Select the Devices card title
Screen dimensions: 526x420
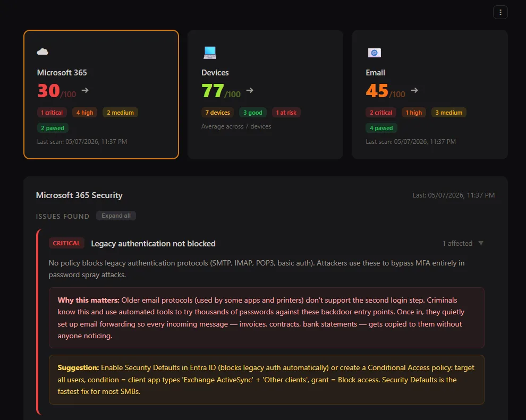(x=215, y=73)
